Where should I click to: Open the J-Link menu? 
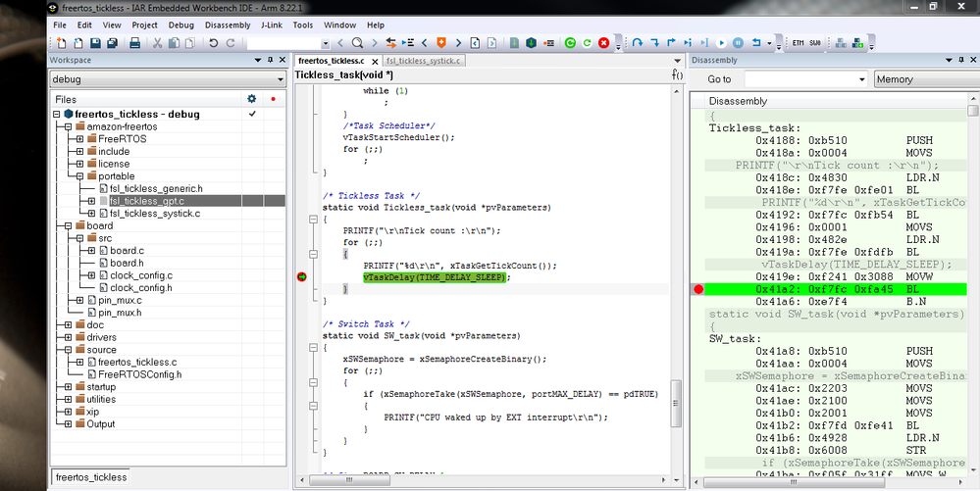click(272, 25)
